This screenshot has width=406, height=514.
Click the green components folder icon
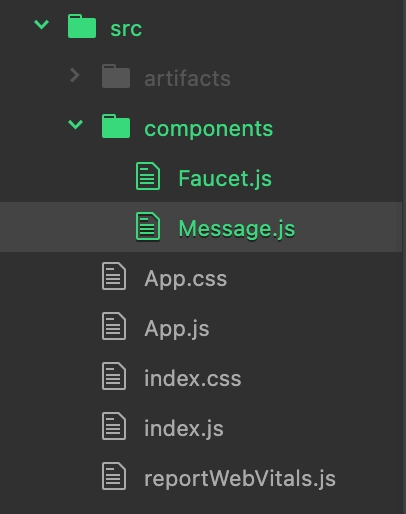click(x=116, y=126)
